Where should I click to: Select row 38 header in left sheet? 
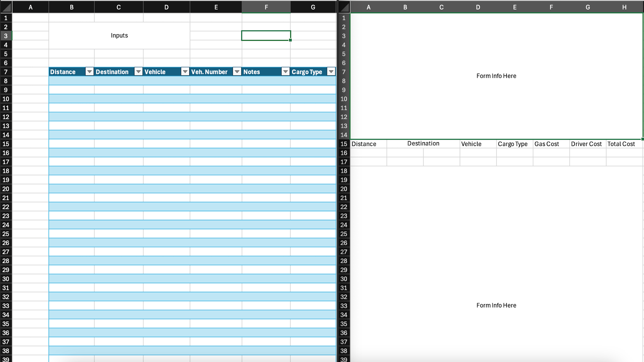pos(6,350)
